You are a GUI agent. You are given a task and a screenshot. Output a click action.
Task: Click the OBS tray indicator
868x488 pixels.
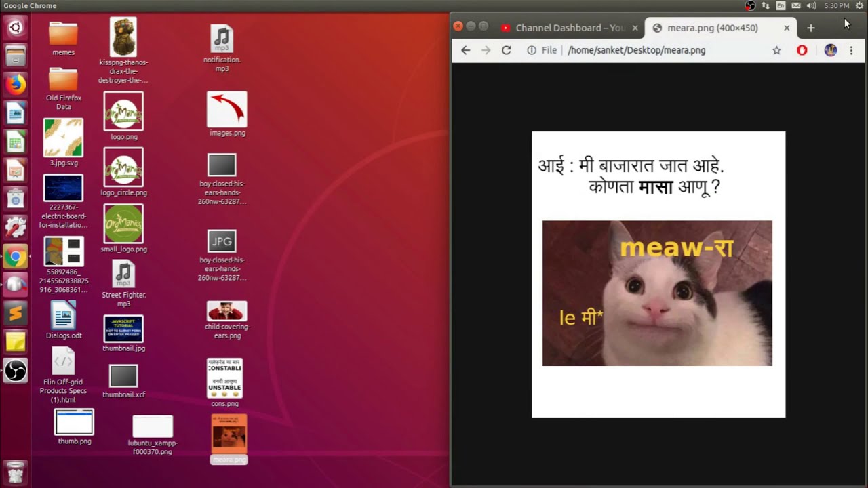point(750,5)
